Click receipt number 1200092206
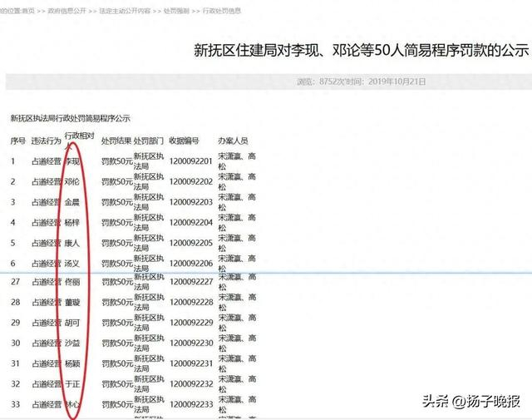 tap(191, 263)
